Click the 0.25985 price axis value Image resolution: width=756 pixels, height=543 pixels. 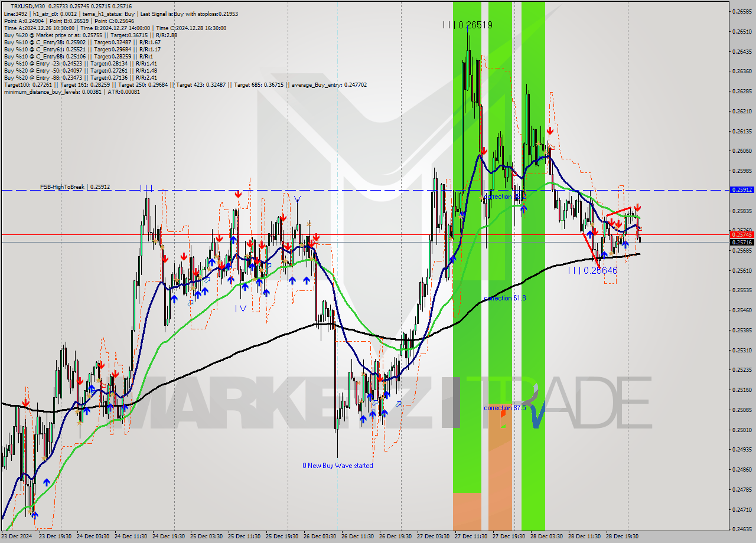point(742,171)
